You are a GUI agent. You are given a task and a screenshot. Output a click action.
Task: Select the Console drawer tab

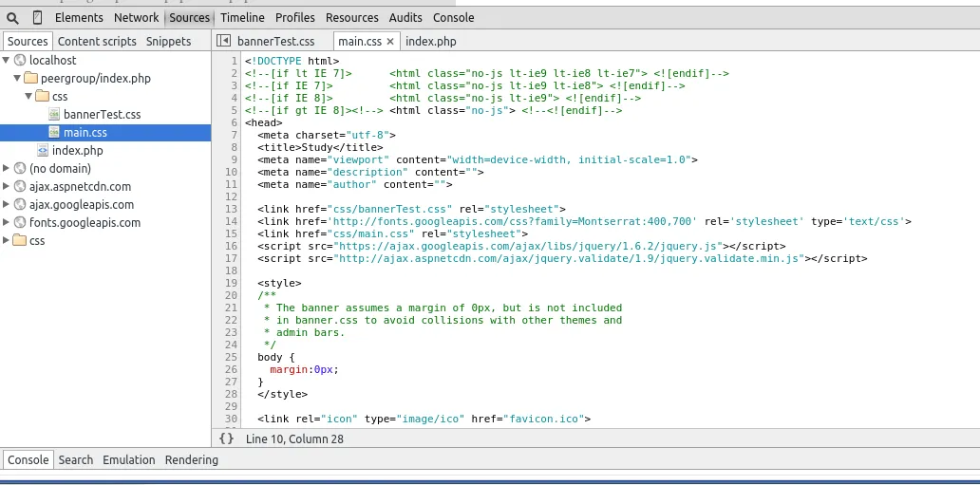pos(28,460)
